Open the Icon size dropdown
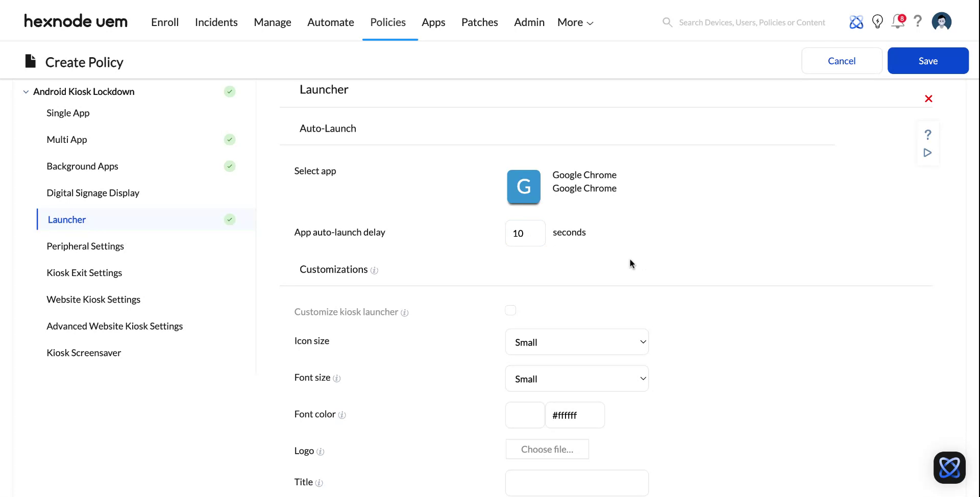This screenshot has height=497, width=980. [577, 342]
